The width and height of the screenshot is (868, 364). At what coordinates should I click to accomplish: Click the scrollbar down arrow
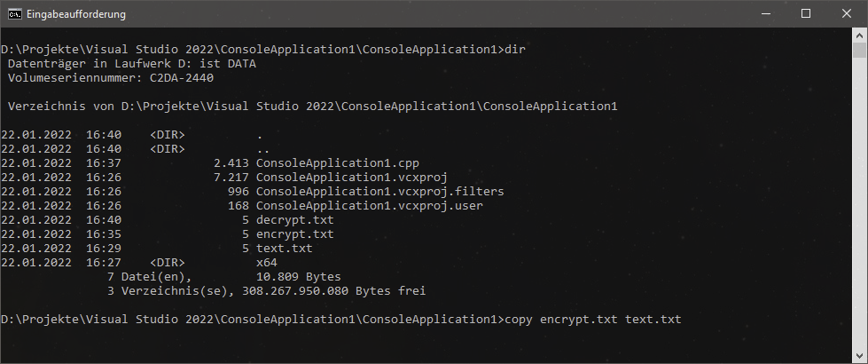click(860, 356)
